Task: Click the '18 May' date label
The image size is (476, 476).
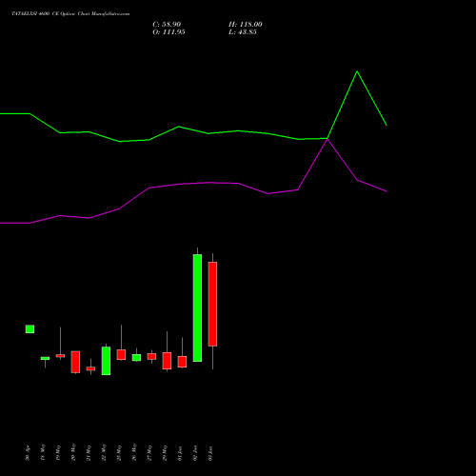Action: 43,452
